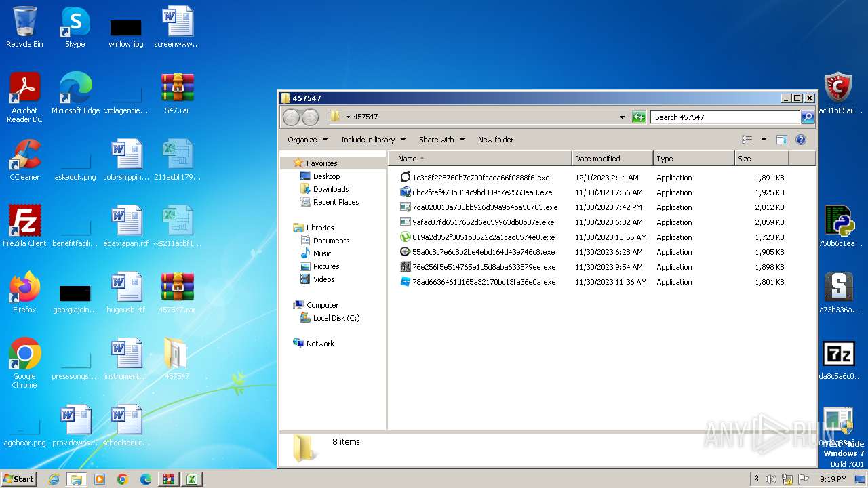Image resolution: width=868 pixels, height=488 pixels.
Task: Select file 78ad6636461d165a32170bc13fa36e0a.exe
Action: coord(484,282)
